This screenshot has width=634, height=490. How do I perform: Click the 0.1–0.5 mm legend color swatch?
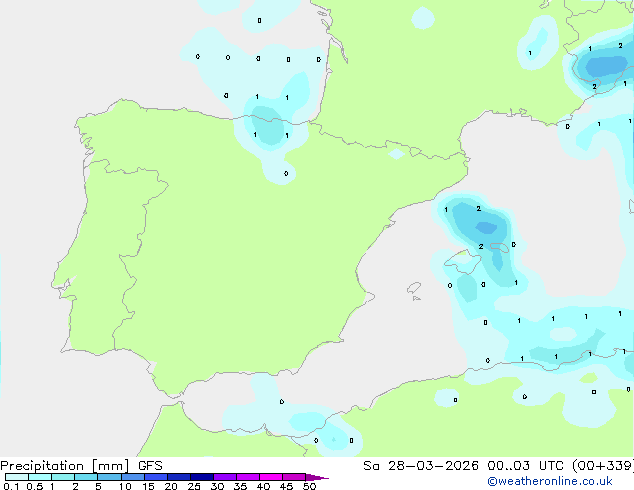point(17,477)
